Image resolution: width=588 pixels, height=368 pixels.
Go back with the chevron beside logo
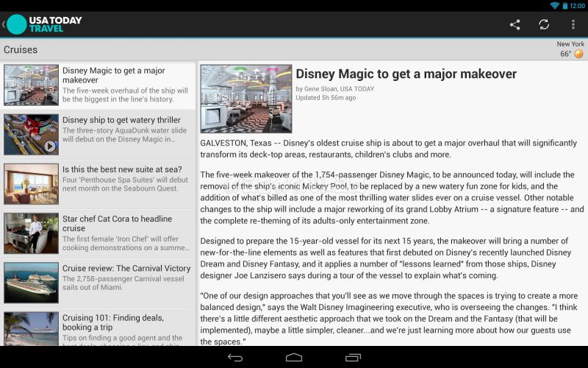(3, 24)
